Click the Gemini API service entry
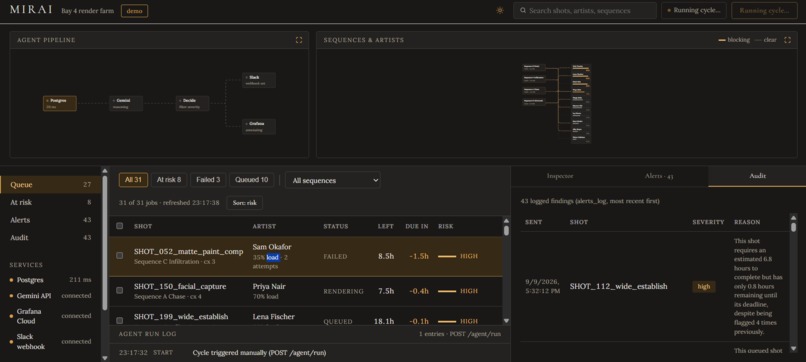 coord(50,296)
